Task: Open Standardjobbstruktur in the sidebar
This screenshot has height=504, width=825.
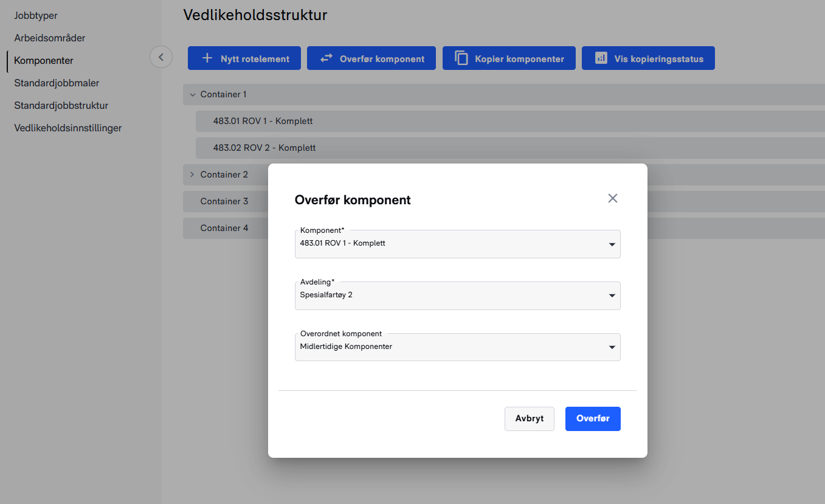Action: 61,105
